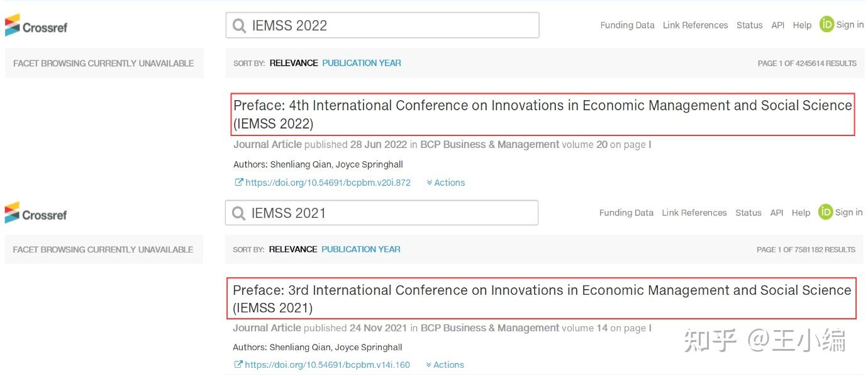Switch sorting back to Relevance
The height and width of the screenshot is (376, 868).
(x=292, y=63)
